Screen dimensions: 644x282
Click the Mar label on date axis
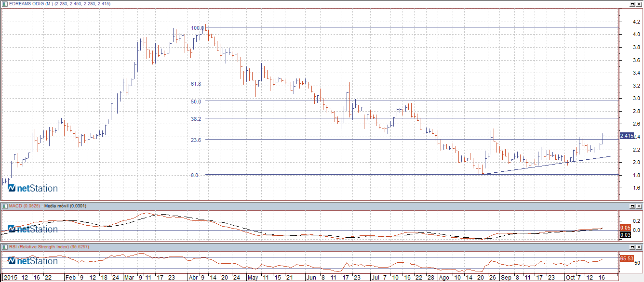coord(129,278)
